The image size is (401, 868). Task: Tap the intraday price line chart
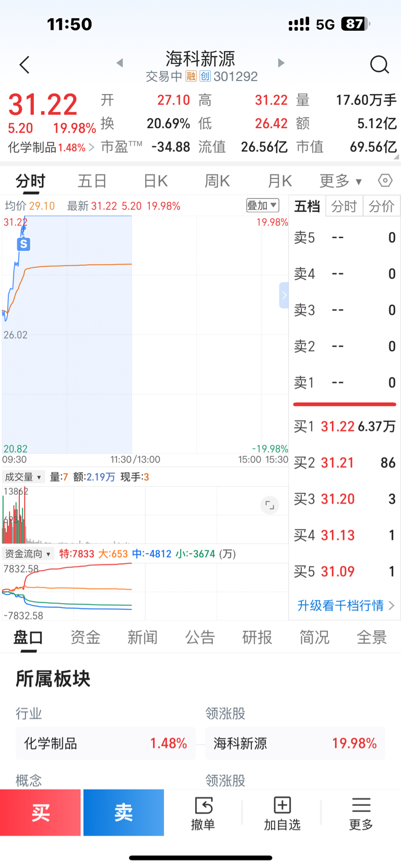click(x=145, y=334)
